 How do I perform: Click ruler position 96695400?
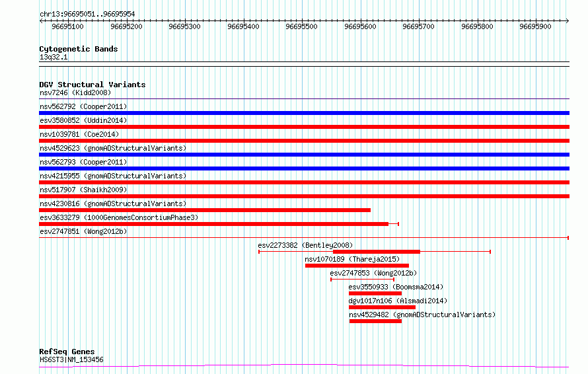[243, 26]
